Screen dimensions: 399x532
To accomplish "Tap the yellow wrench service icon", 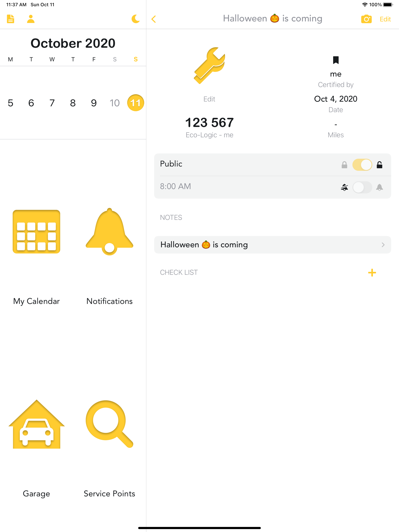I will tap(209, 65).
